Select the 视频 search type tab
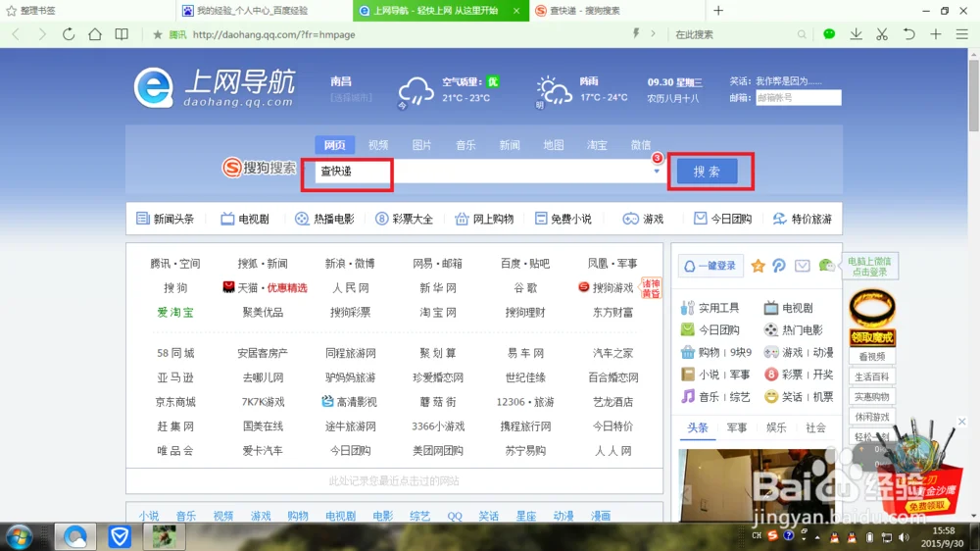Image resolution: width=980 pixels, height=551 pixels. tap(378, 145)
